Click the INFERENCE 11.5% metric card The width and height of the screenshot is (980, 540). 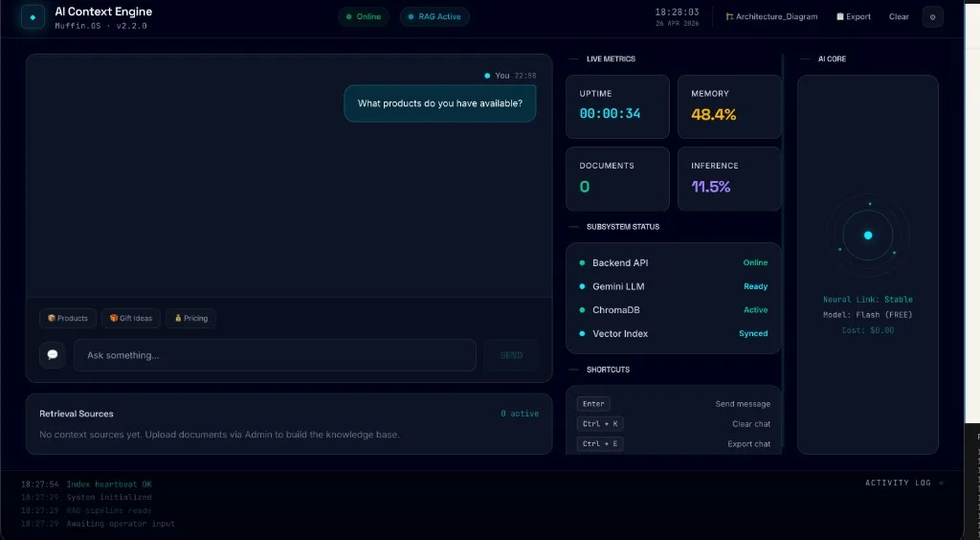coord(729,179)
